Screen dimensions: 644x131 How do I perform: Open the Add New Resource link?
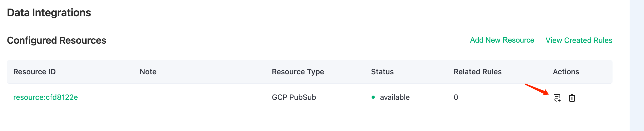click(x=502, y=40)
